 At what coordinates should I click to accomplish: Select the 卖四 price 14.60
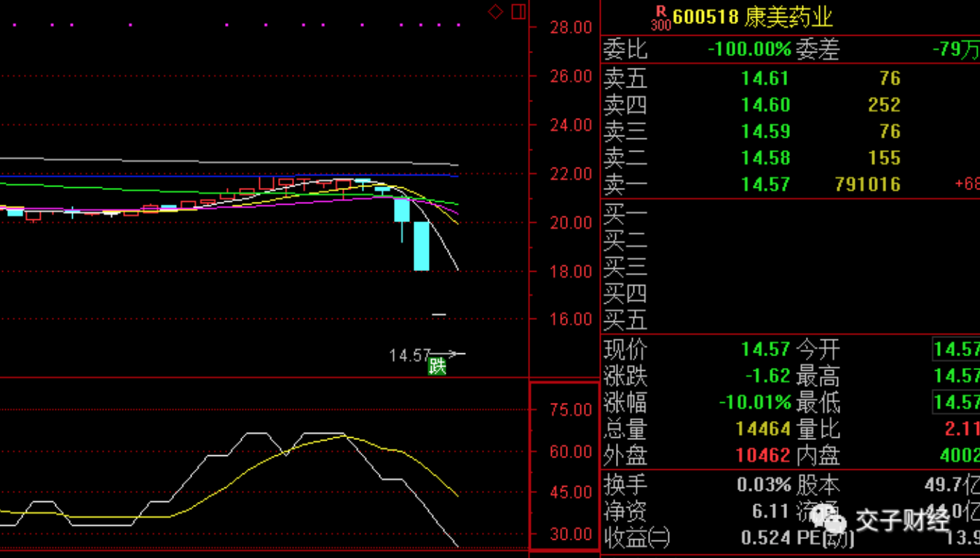tap(765, 105)
